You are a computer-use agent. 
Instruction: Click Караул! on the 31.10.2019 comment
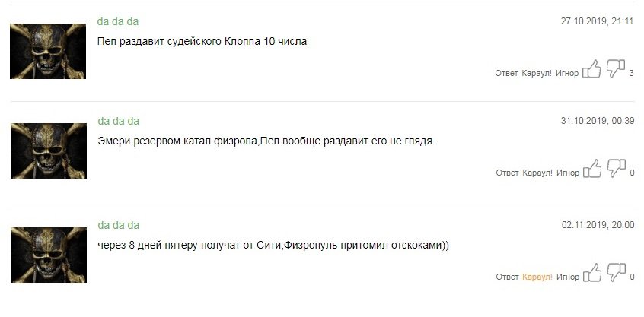(x=537, y=173)
